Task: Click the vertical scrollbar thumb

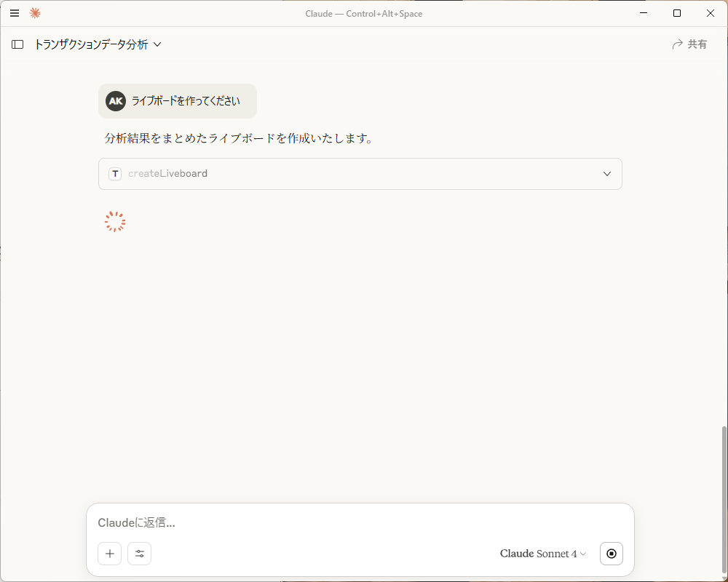Action: coord(724,500)
